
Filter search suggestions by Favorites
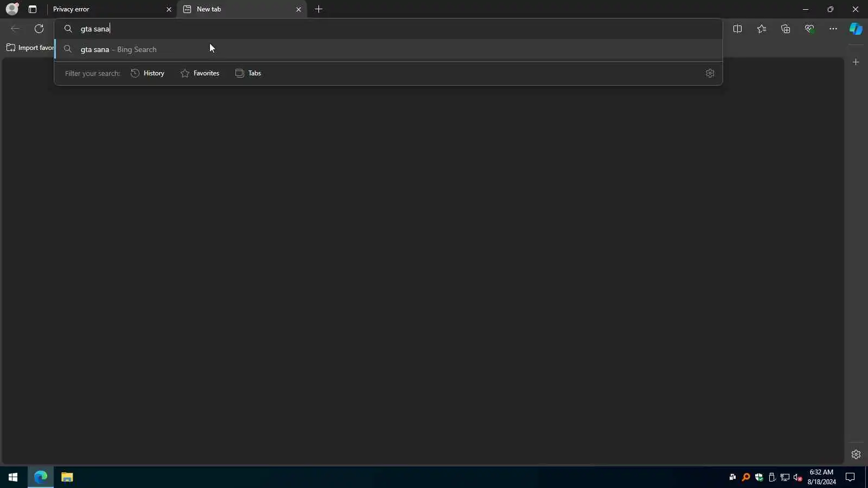(x=200, y=73)
